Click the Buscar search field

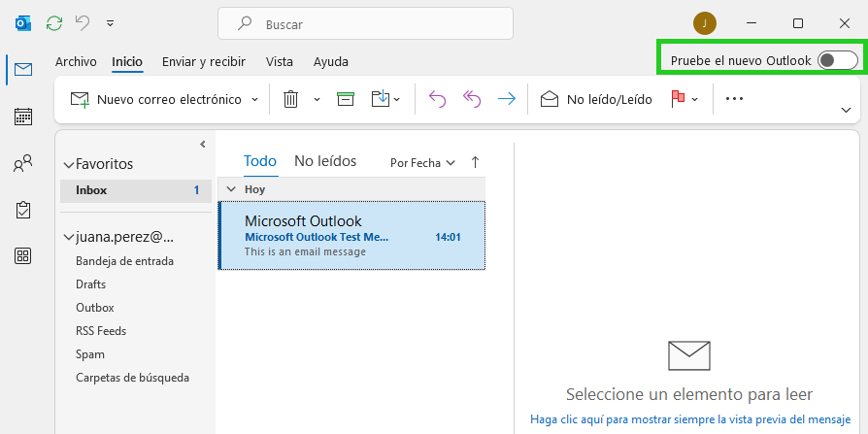[365, 24]
